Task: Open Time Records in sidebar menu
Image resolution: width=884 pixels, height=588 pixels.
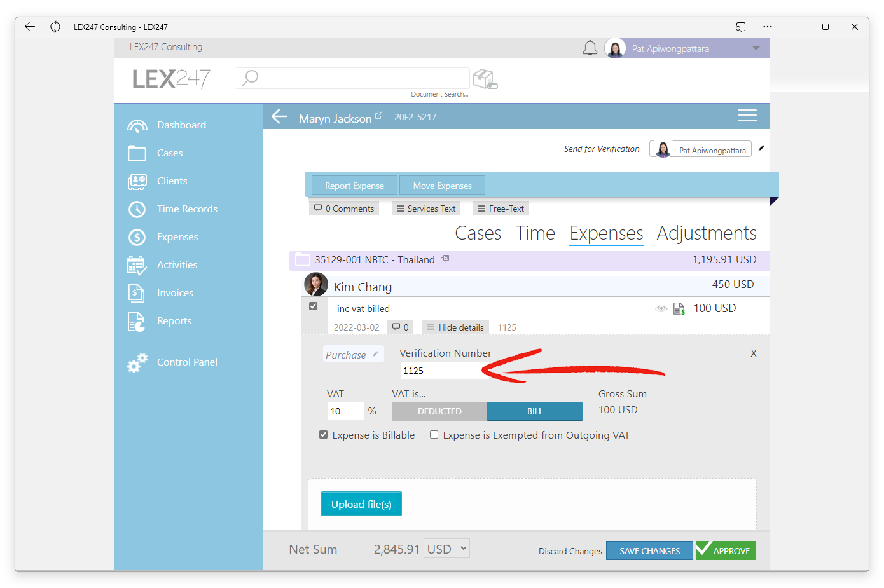Action: click(187, 209)
